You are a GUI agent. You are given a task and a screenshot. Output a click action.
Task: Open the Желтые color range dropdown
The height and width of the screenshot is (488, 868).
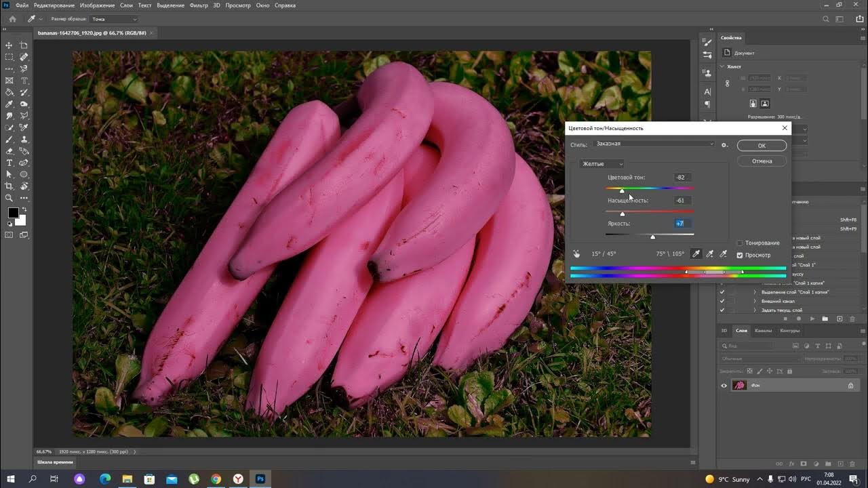[601, 164]
